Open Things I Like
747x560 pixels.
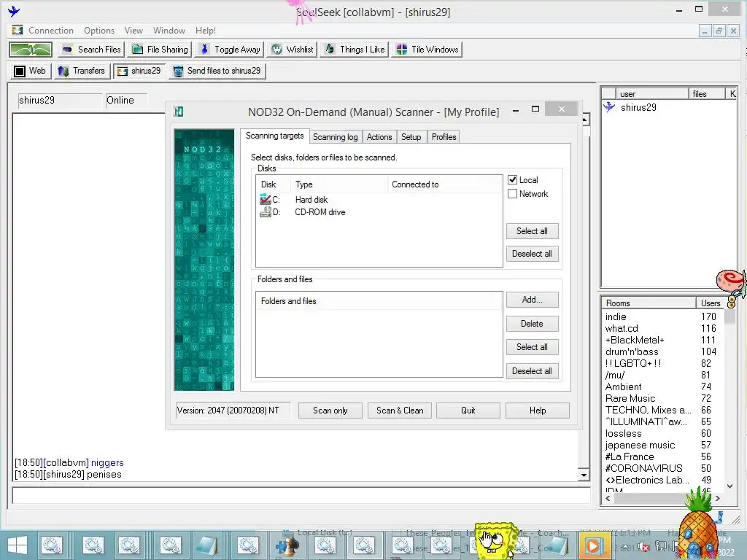tap(355, 50)
